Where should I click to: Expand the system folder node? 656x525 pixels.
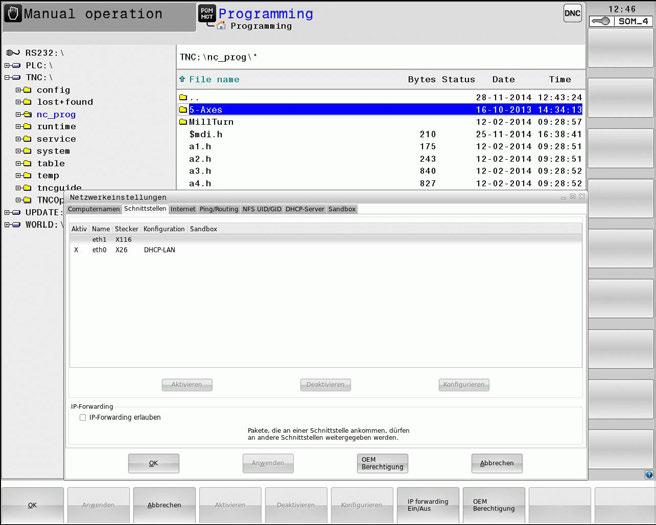click(x=18, y=151)
